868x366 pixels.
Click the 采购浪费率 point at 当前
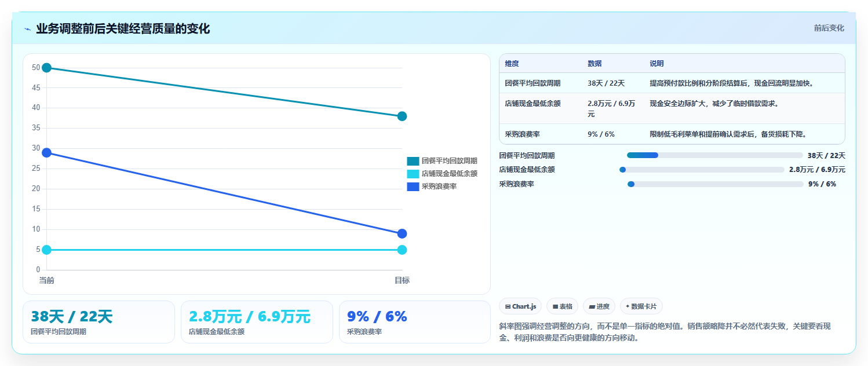coord(47,153)
